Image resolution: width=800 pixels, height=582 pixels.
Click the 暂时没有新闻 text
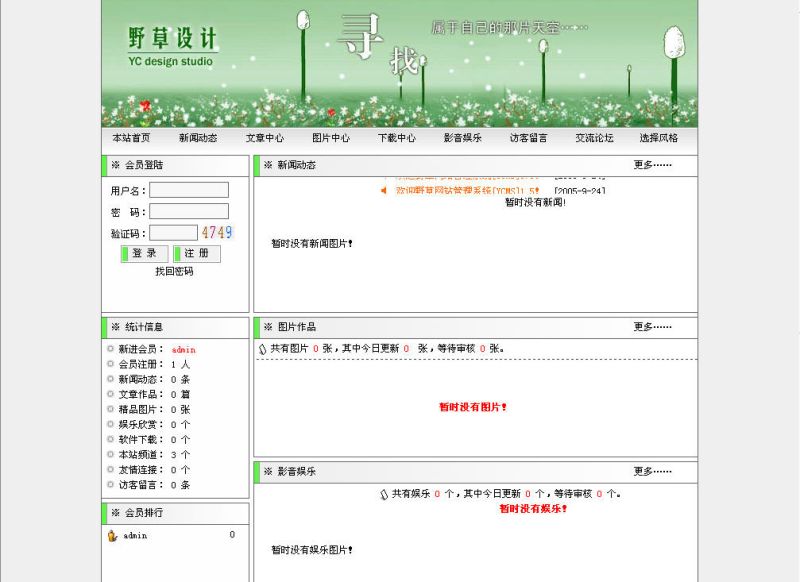click(536, 203)
